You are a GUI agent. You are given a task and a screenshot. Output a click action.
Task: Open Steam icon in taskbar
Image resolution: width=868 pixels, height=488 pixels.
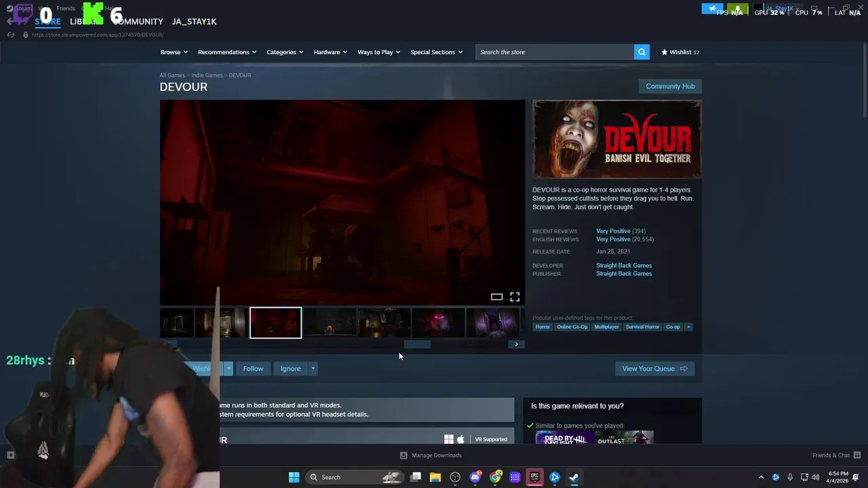(574, 477)
